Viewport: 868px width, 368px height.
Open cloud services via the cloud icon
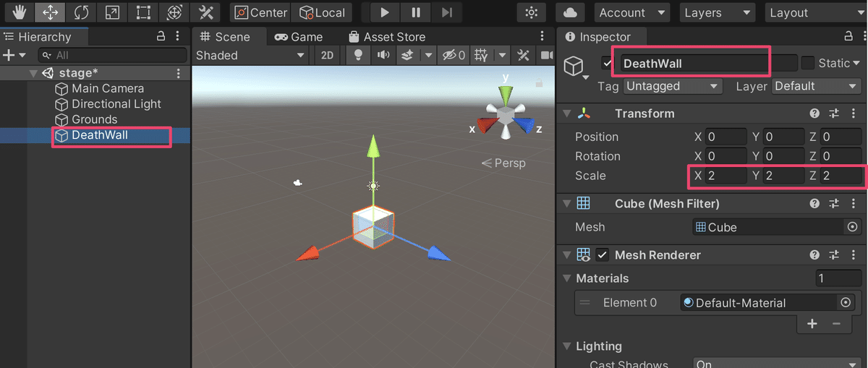(570, 12)
